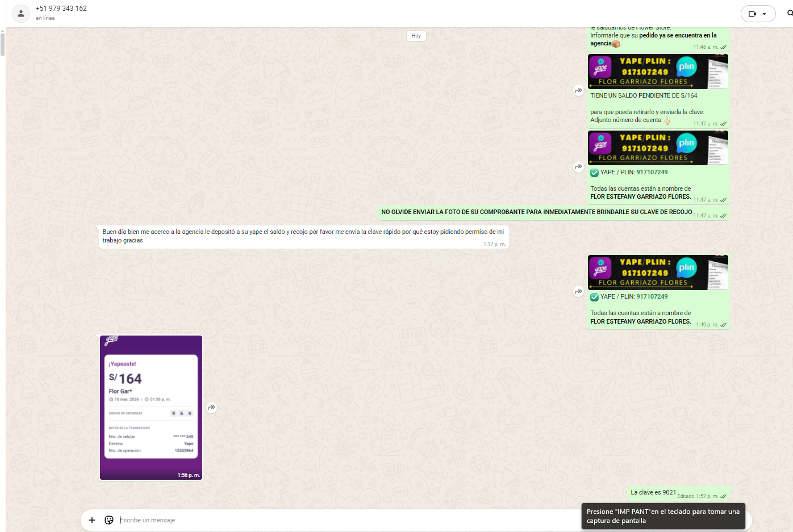The width and height of the screenshot is (793, 532).
Task: Click the 'La clave es 9021' message bubble
Action: click(653, 493)
